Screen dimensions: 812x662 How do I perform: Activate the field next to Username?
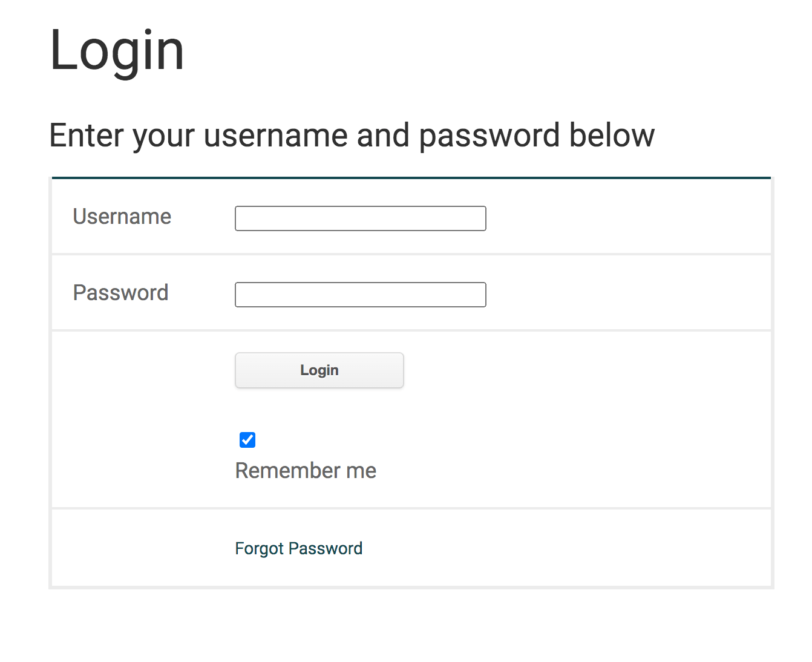click(360, 218)
